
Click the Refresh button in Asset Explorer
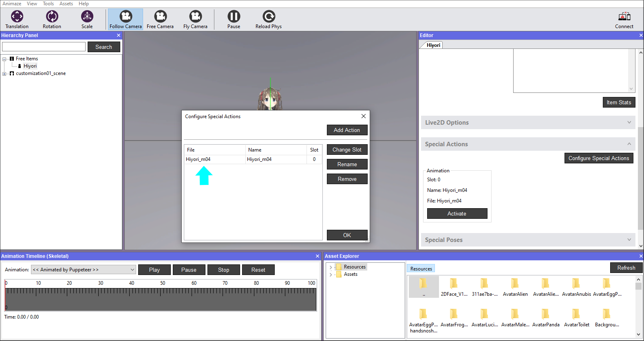[626, 268]
